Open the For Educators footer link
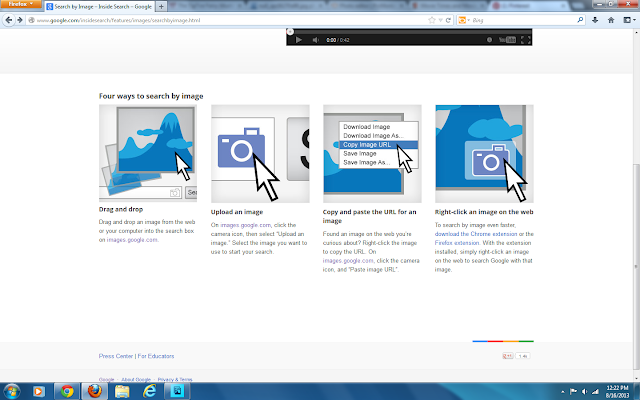 pos(156,356)
